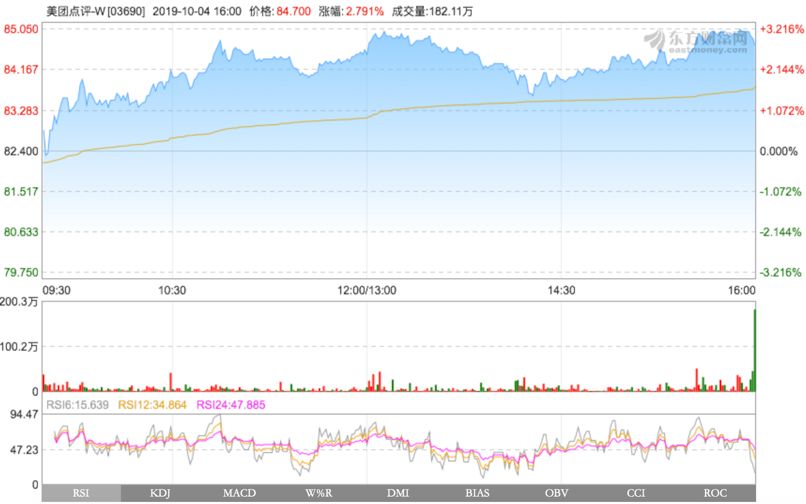This screenshot has width=806, height=504.
Task: Click the 83.283 price axis label
Action: [21, 111]
